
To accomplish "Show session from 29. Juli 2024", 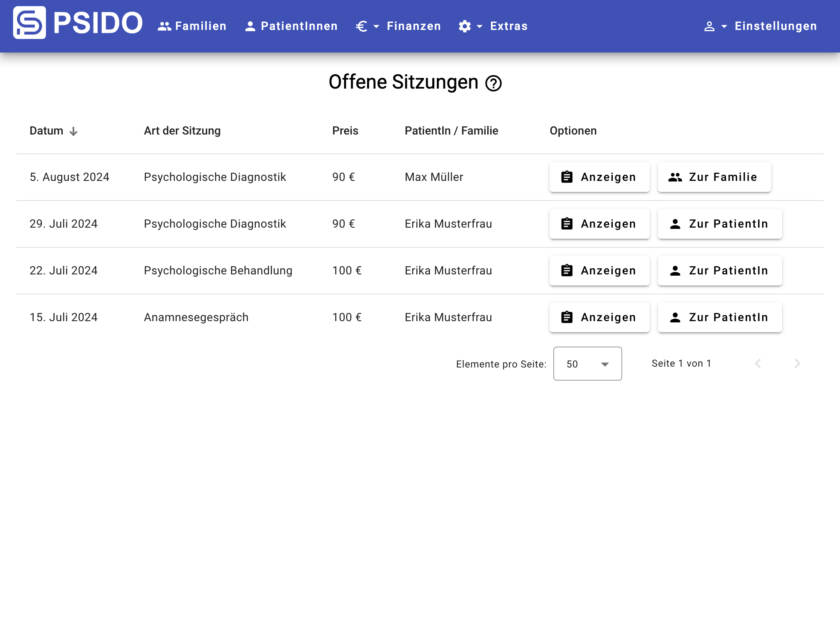I will (x=600, y=224).
